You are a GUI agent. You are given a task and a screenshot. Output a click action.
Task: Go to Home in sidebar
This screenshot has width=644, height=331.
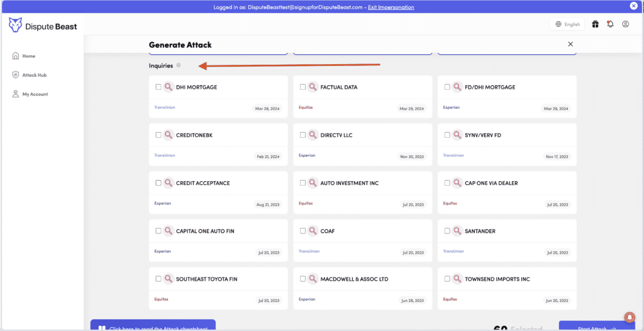28,56
